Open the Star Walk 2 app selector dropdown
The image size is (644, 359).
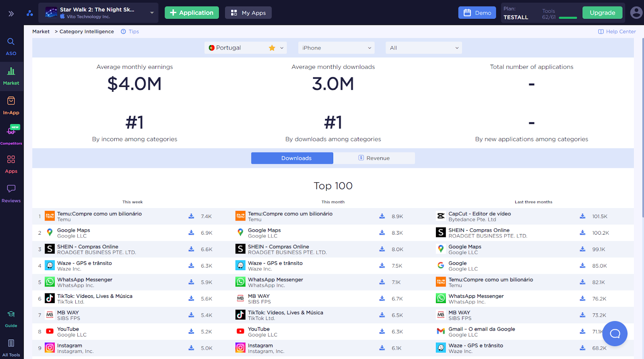click(98, 13)
